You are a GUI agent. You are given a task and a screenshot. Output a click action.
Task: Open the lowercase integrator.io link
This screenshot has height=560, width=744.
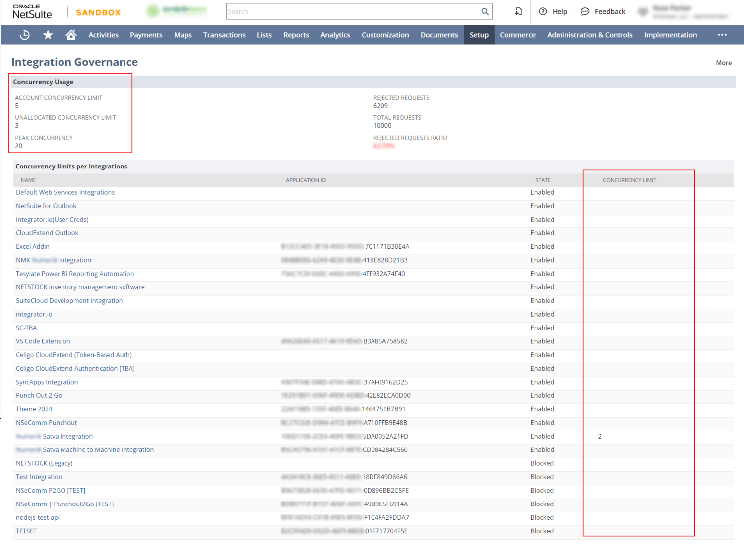click(34, 314)
